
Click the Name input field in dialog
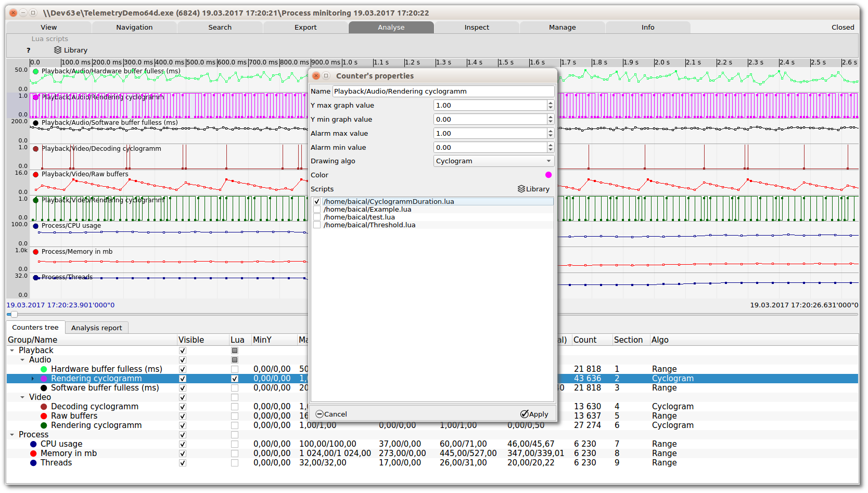click(443, 92)
